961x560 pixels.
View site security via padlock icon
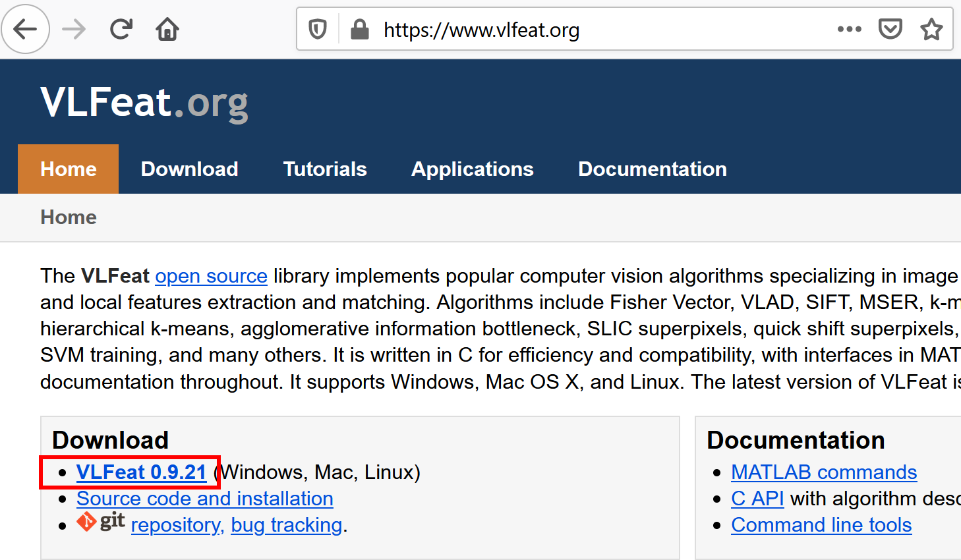(x=359, y=29)
